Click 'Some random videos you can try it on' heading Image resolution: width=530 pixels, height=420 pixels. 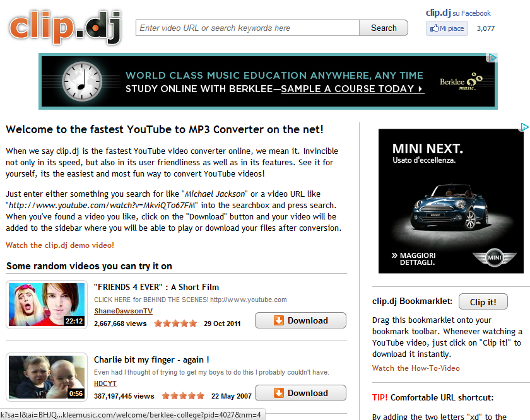(89, 266)
